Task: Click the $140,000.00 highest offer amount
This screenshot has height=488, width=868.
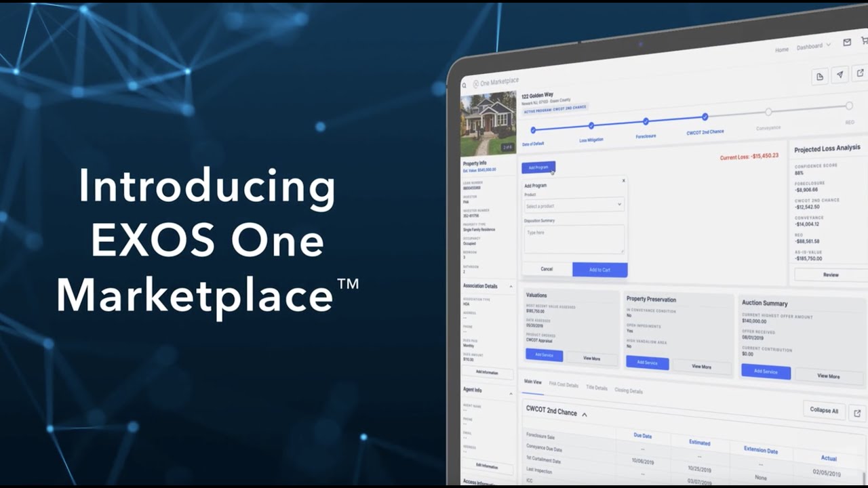Action: point(755,321)
